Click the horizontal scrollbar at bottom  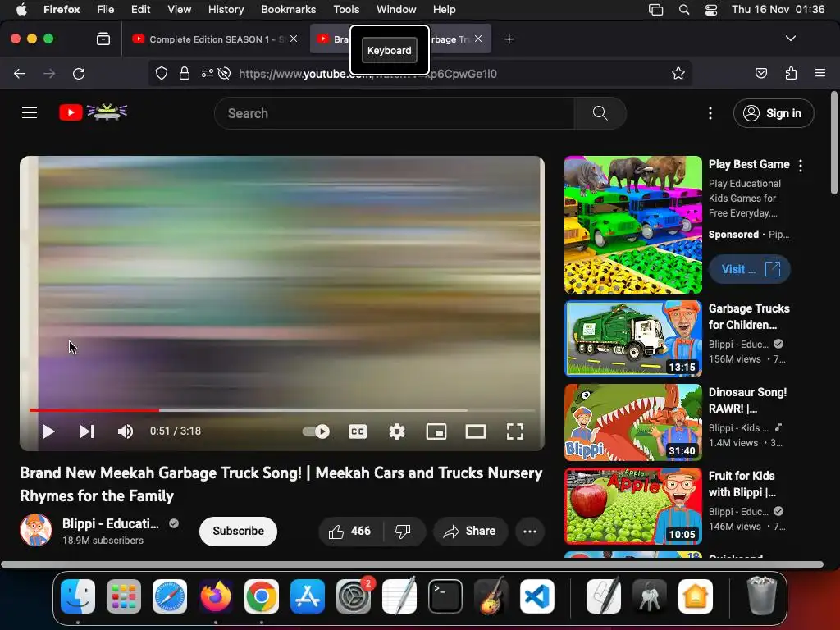(412, 564)
